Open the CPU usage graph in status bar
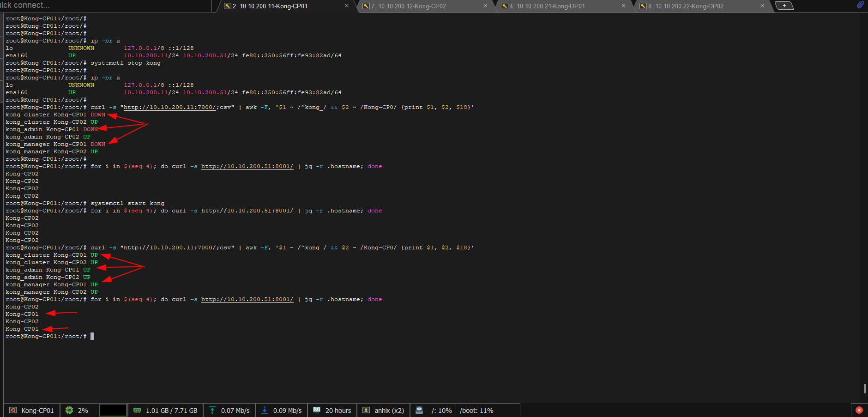This screenshot has width=868, height=417. [113, 410]
